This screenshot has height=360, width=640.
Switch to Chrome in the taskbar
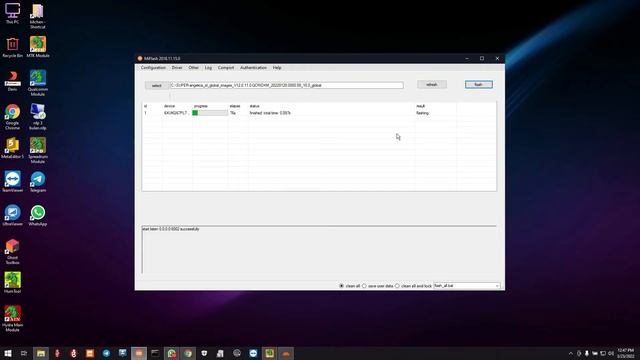(x=188, y=353)
